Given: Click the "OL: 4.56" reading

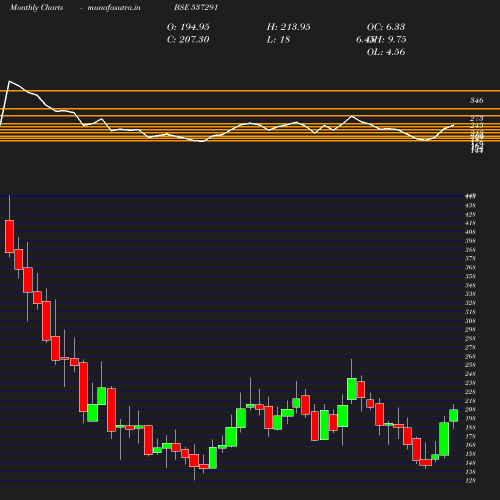Looking at the screenshot, I should (x=386, y=52).
